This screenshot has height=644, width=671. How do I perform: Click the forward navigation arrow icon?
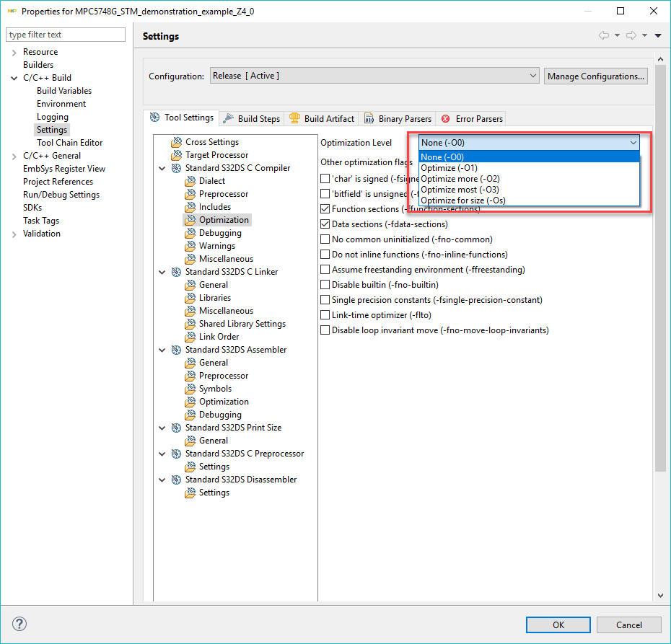631,35
